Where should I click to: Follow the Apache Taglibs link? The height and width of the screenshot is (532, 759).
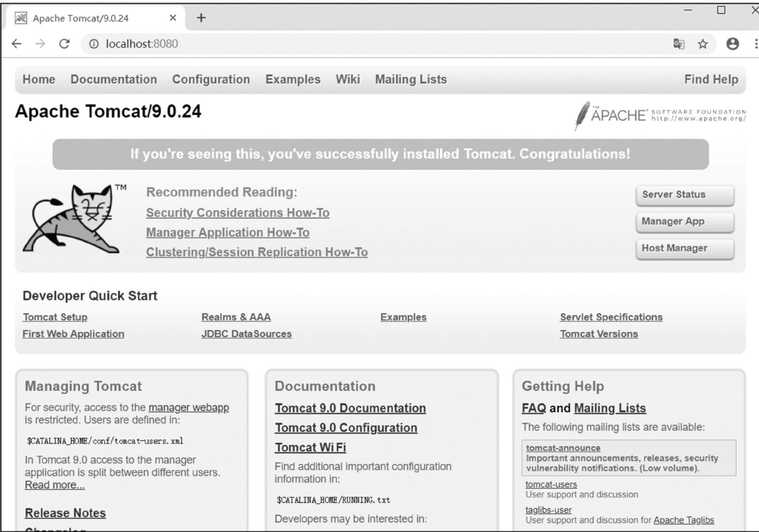pos(684,520)
